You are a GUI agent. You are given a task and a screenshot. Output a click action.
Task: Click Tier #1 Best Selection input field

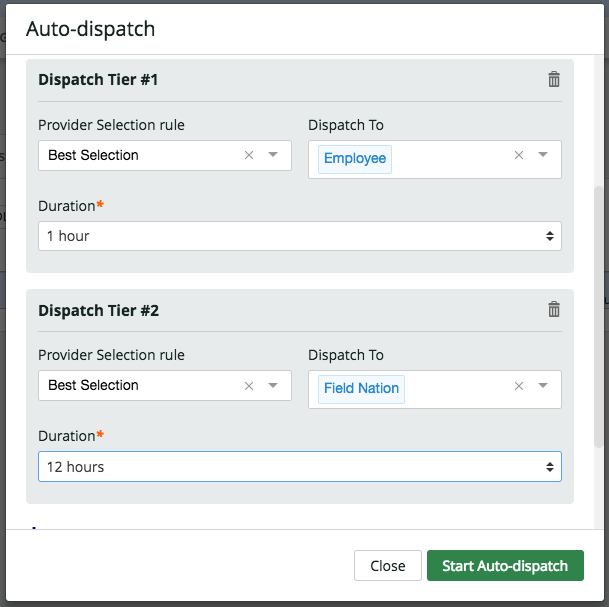coord(140,155)
